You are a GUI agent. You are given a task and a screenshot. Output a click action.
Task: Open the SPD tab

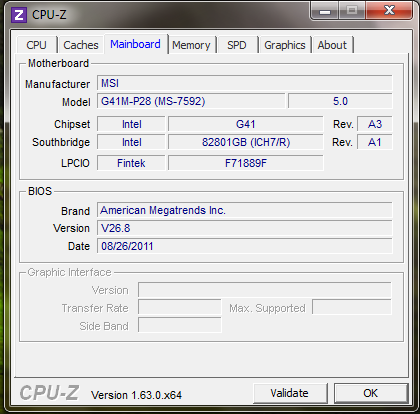[x=237, y=45]
